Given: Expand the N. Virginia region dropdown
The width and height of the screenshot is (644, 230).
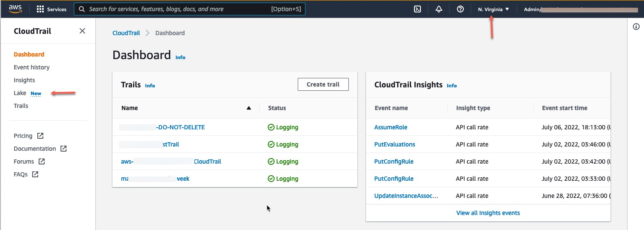Looking at the screenshot, I should (493, 9).
